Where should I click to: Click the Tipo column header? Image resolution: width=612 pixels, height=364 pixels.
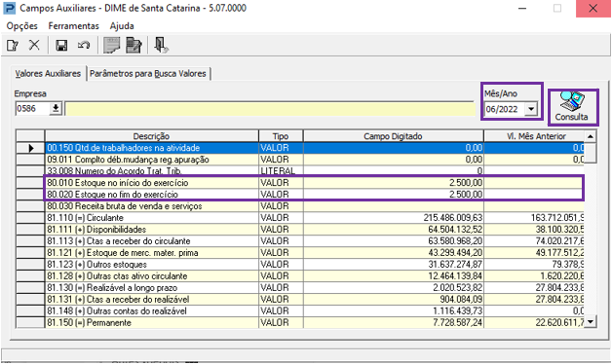pos(281,136)
